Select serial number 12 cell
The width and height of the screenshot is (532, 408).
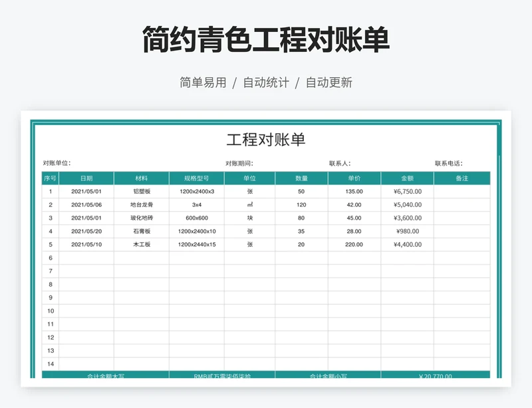(51, 337)
